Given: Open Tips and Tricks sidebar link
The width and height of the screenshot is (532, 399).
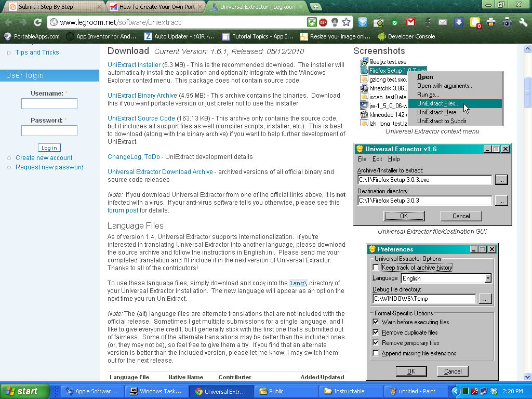Looking at the screenshot, I should pyautogui.click(x=37, y=52).
